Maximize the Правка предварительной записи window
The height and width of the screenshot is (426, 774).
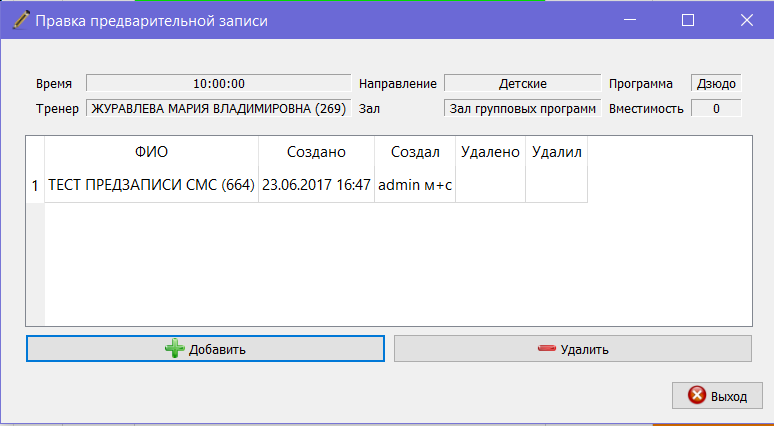pos(688,20)
